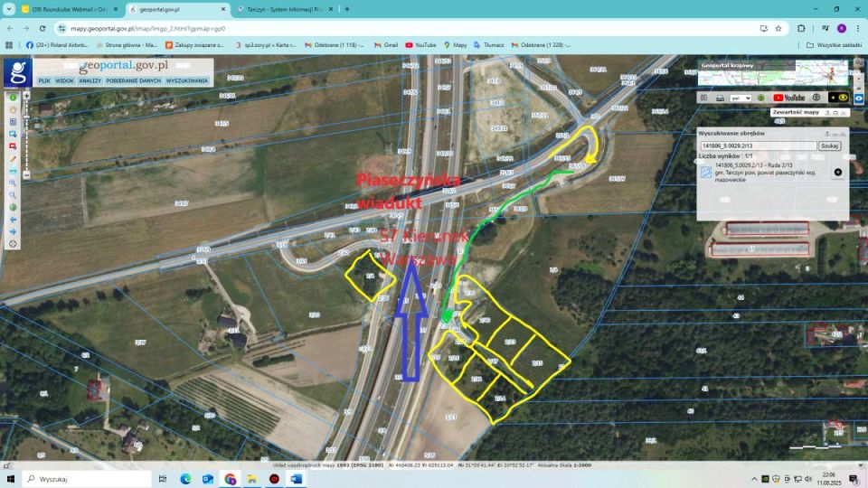Close the Wyszukiwanie obrębów panel
The height and width of the screenshot is (488, 868).
point(843,134)
